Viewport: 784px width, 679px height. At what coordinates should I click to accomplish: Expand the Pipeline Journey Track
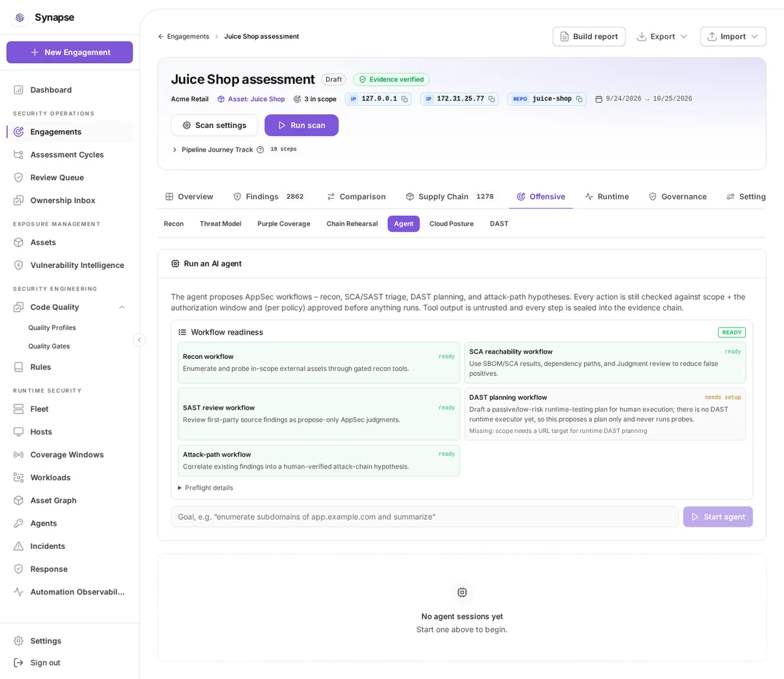pos(174,150)
